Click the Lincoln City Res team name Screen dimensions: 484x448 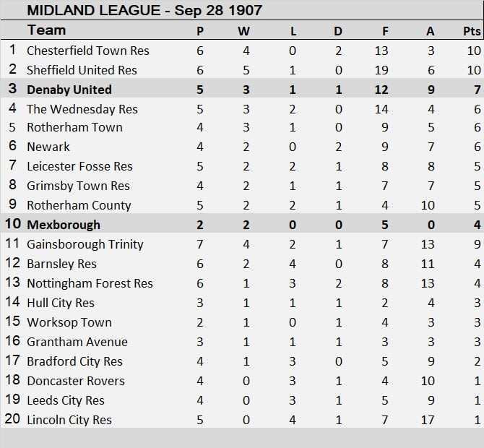[x=69, y=420]
